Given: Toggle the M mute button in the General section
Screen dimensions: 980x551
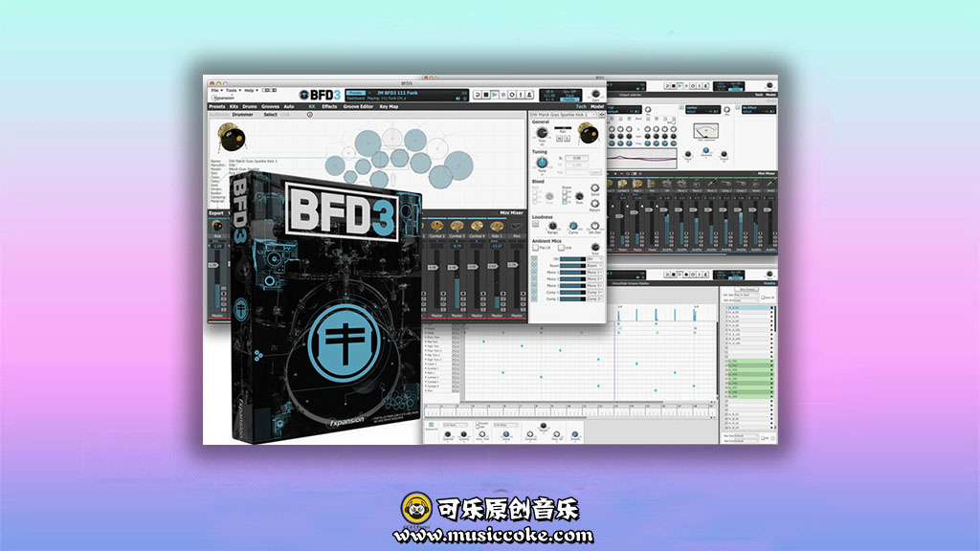Looking at the screenshot, I should 559,139.
